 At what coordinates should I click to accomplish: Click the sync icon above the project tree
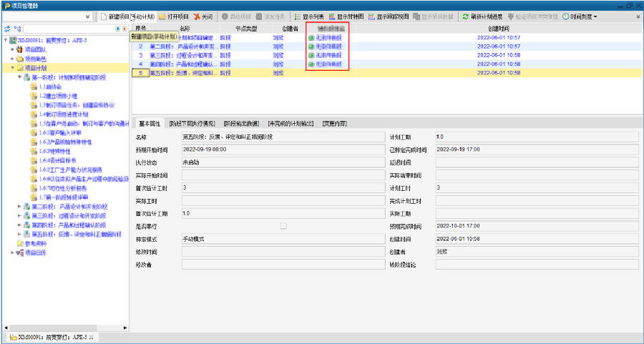pos(7,29)
